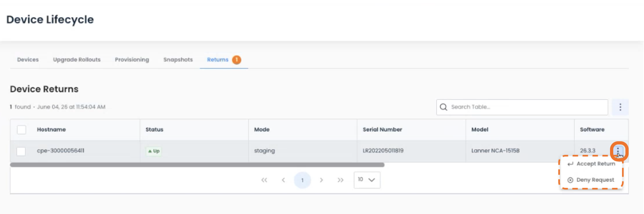Click the '1 found' timestamp text
The height and width of the screenshot is (214, 644).
tap(58, 107)
